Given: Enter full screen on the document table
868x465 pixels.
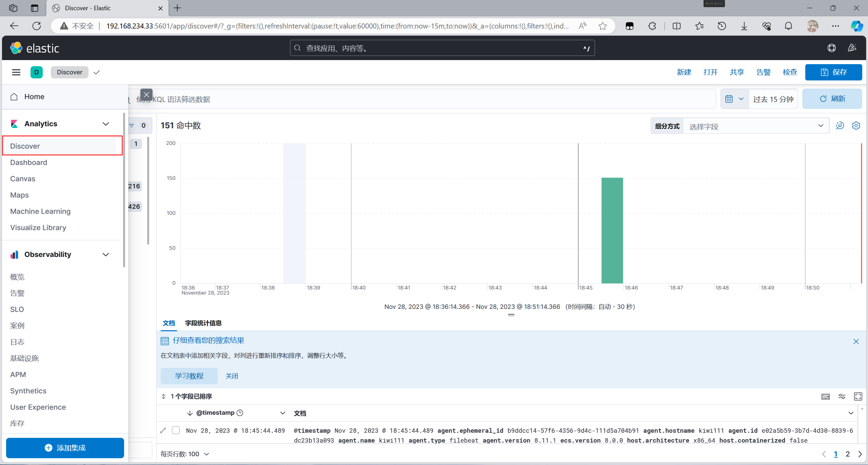Looking at the screenshot, I should [x=858, y=396].
